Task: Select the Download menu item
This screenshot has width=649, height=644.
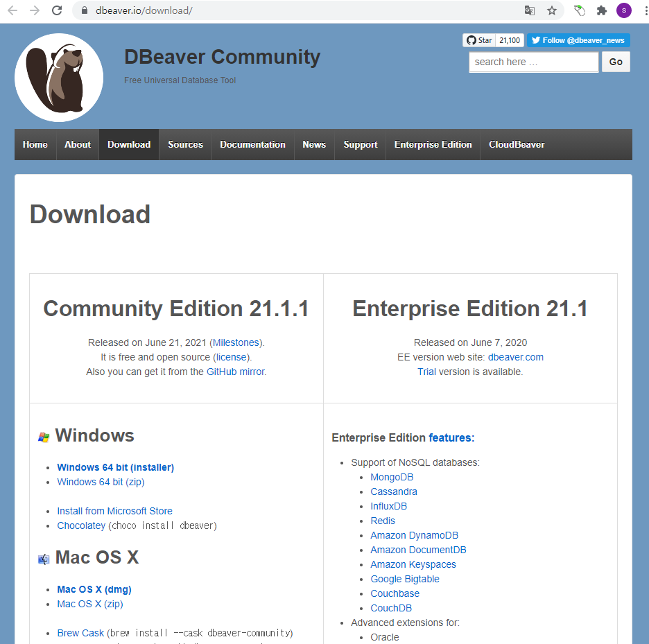Action: [129, 144]
